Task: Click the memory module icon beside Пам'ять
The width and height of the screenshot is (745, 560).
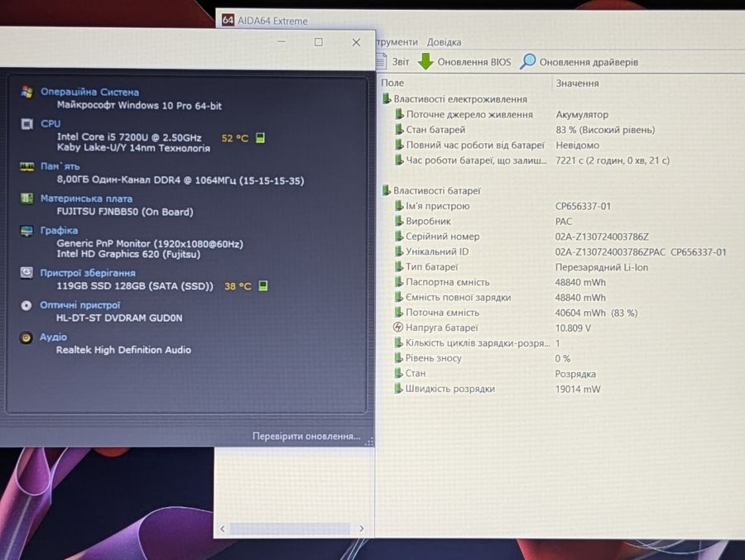Action: coord(27,166)
